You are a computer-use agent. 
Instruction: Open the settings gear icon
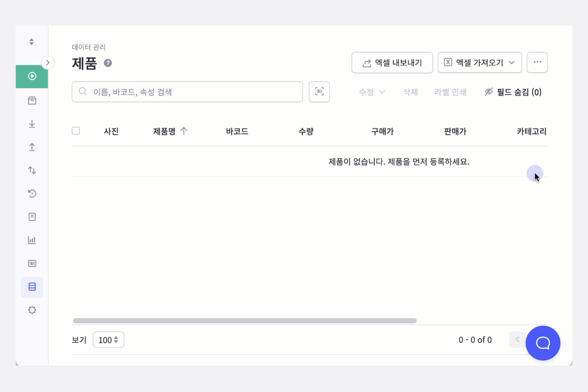click(x=31, y=310)
